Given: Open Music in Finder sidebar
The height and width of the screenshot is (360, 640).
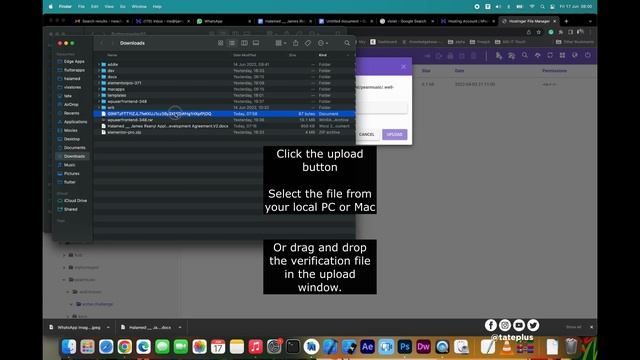Looking at the screenshot, I should point(69,165).
